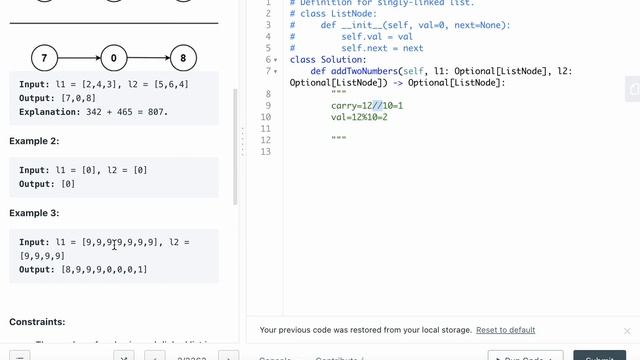Viewport: 640px width, 360px height.
Task: Click the 'Example 2:' heading
Action: pos(34,141)
